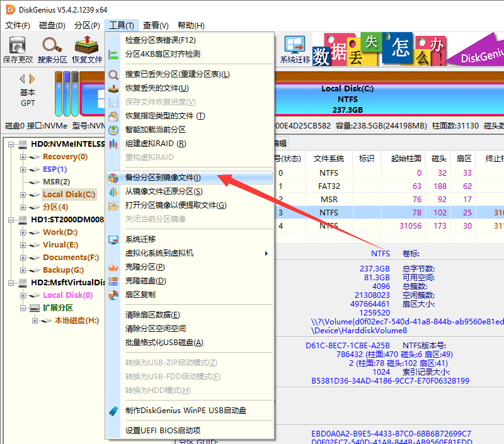Image resolution: width=504 pixels, height=444 pixels.
Task: Expand the Recovery(0) partition node
Action: (x=23, y=157)
